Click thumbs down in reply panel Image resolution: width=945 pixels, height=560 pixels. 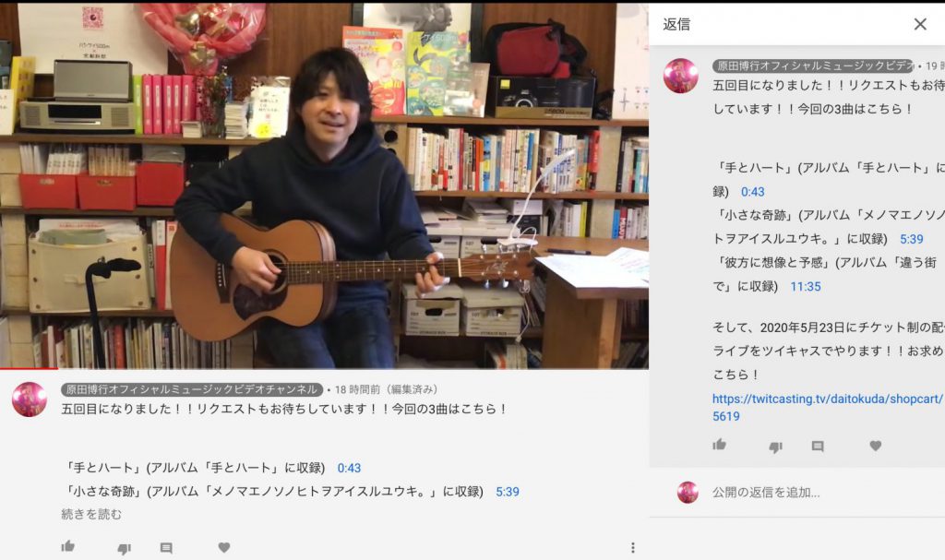[x=775, y=447]
